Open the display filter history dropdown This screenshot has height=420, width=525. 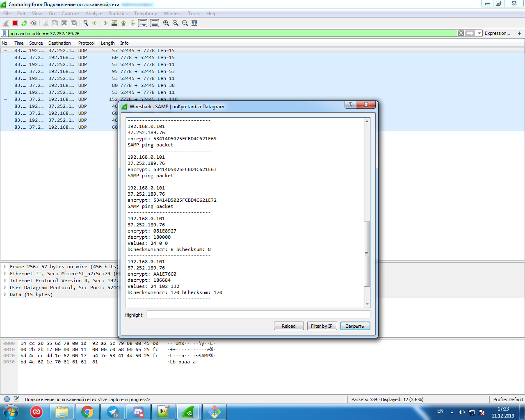479,33
